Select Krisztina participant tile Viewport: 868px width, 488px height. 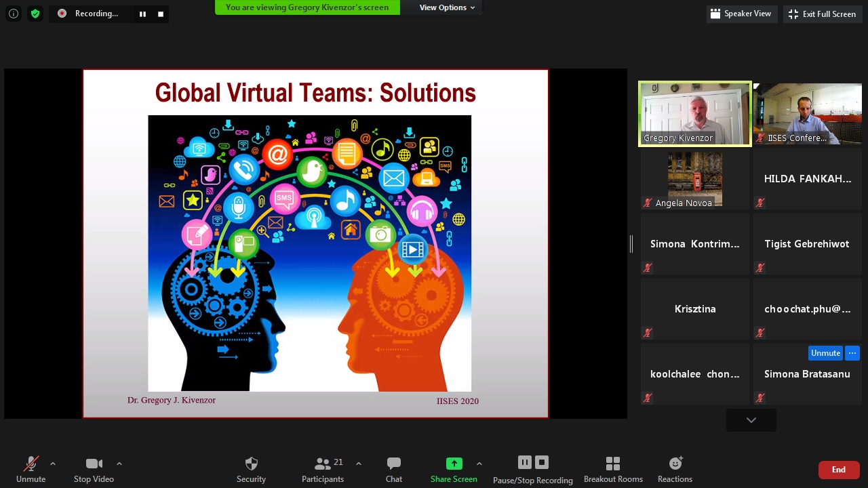click(x=695, y=309)
